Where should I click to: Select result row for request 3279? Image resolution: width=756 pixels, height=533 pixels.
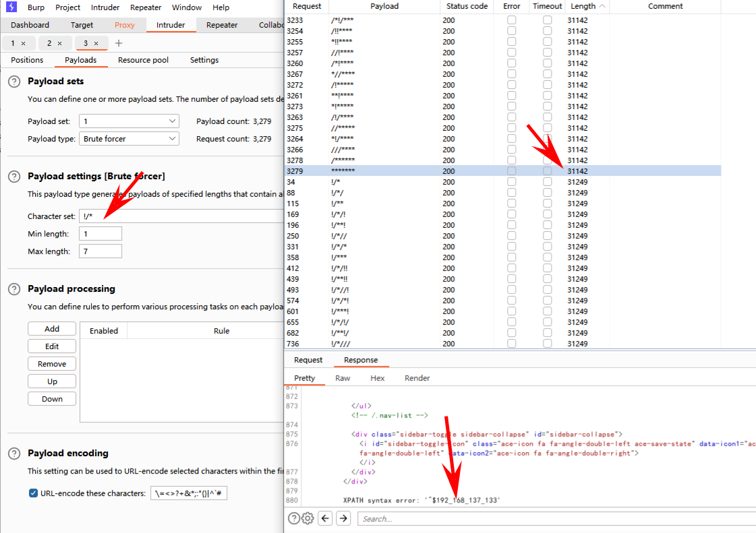pyautogui.click(x=503, y=171)
